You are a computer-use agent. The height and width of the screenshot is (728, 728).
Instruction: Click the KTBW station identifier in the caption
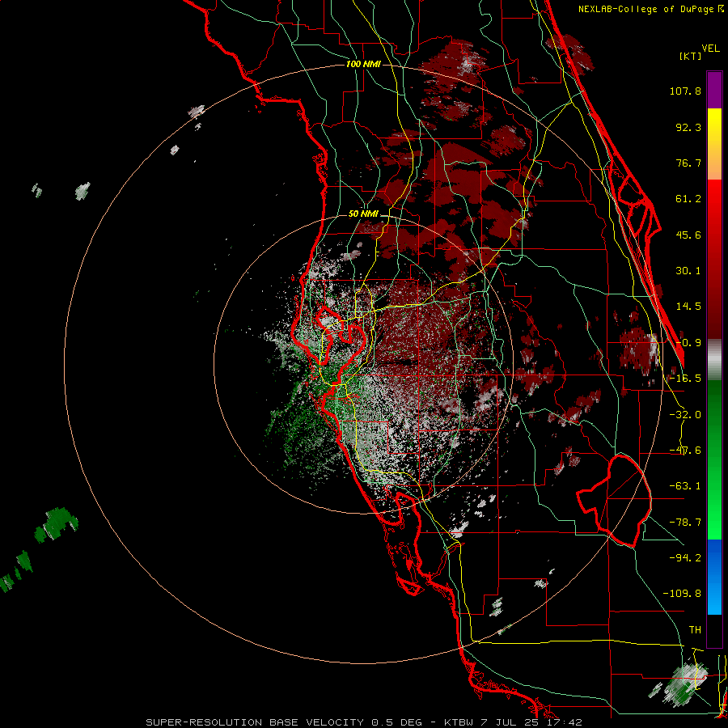pos(459,722)
